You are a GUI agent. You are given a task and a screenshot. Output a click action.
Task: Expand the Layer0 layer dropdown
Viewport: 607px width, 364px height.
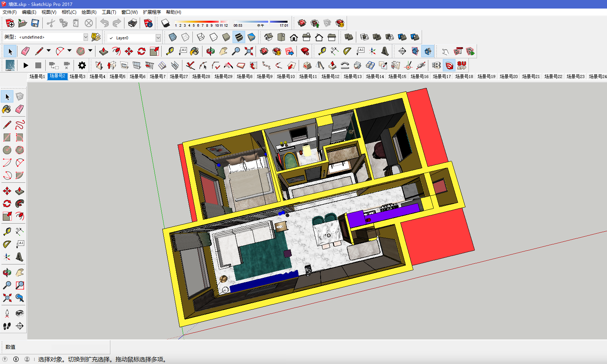158,38
